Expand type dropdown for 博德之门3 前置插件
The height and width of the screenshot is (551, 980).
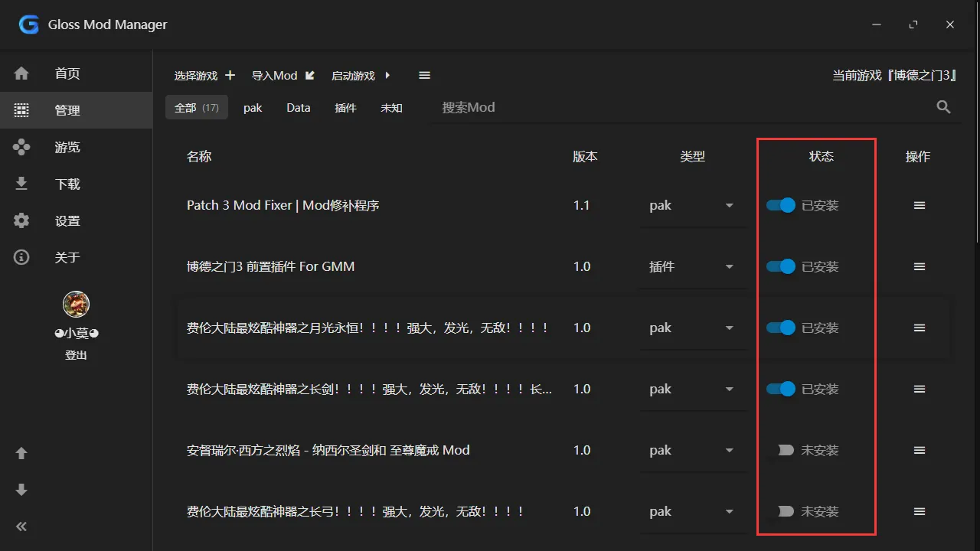729,266
